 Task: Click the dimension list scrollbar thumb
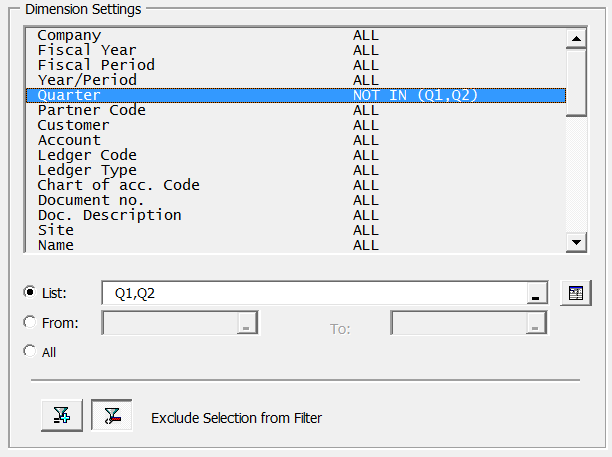575,82
